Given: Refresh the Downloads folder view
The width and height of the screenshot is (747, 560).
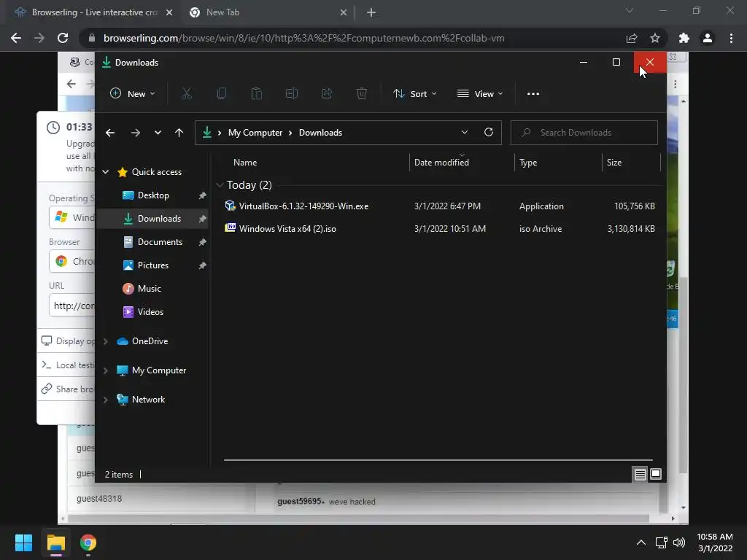Looking at the screenshot, I should coord(488,133).
